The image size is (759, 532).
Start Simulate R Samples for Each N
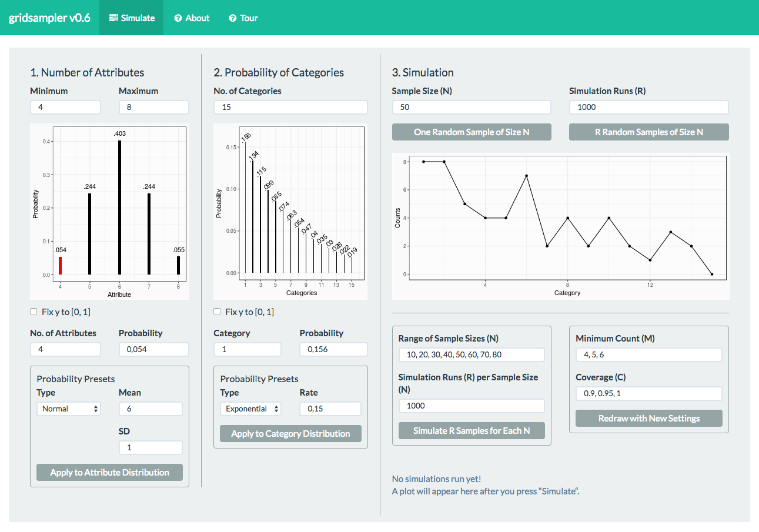pos(472,430)
